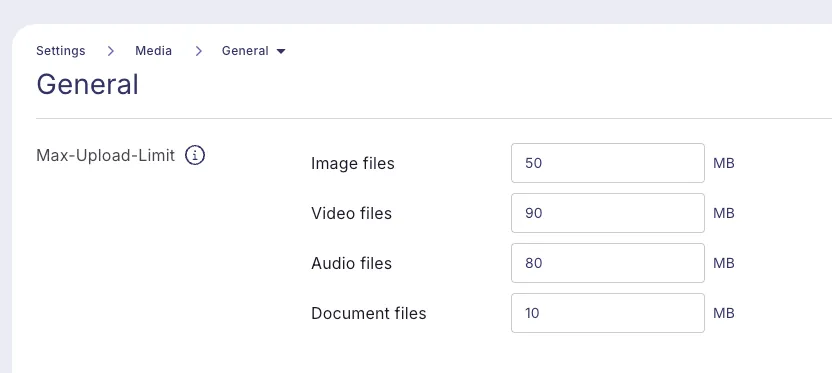This screenshot has height=373, width=832.
Task: Click the Video files label
Action: tap(351, 213)
